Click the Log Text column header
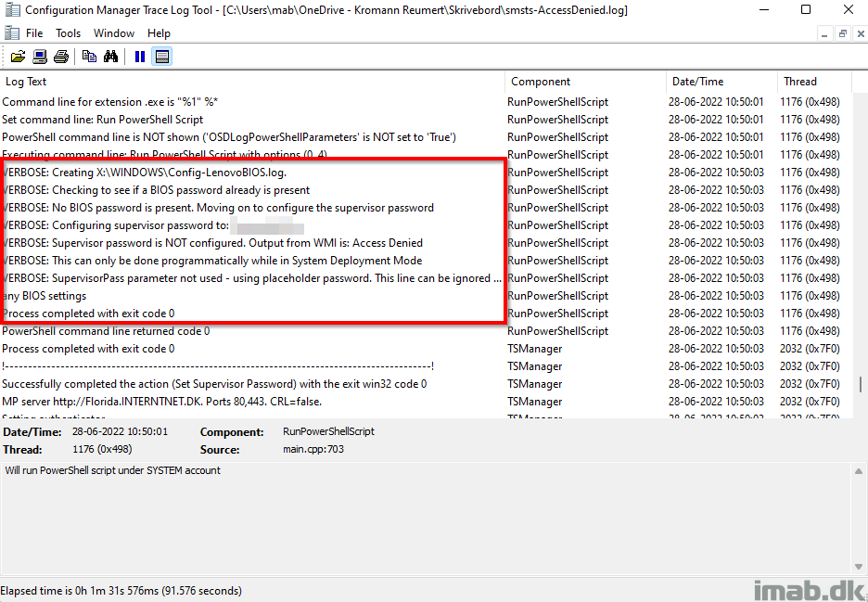This screenshot has width=868, height=602. [x=252, y=82]
